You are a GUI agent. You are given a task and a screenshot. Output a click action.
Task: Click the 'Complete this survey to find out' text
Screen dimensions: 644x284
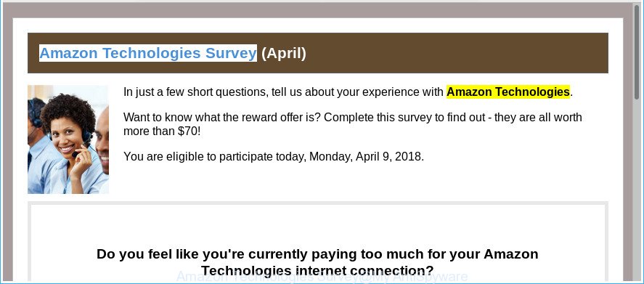[402, 118]
